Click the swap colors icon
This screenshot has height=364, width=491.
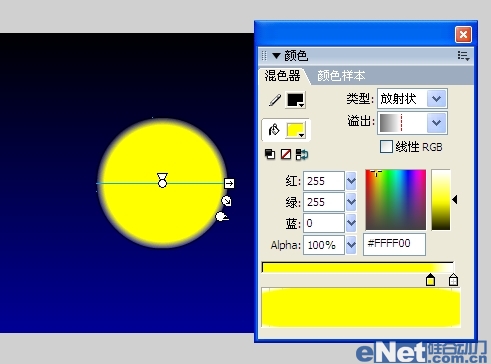302,154
